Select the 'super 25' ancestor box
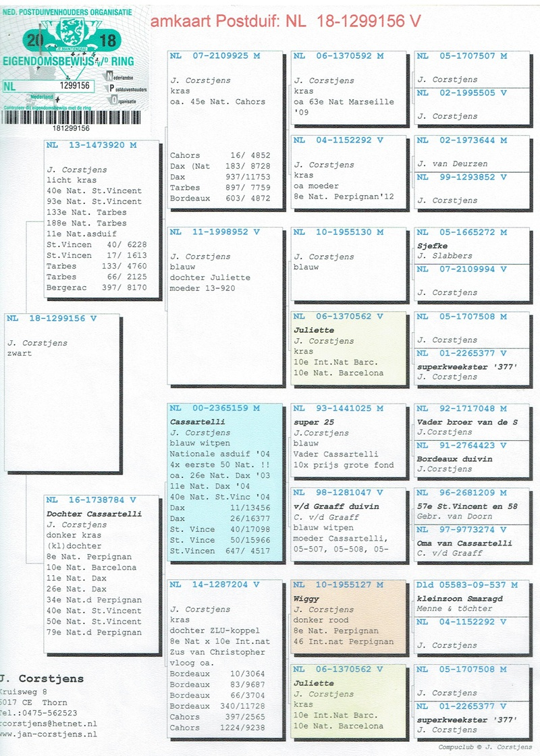 [x=348, y=443]
